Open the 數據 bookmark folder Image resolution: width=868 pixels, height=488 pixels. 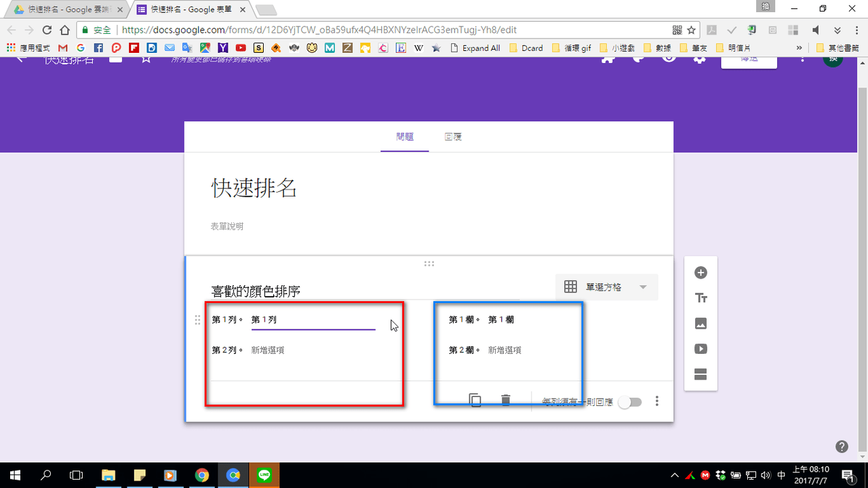pos(657,48)
